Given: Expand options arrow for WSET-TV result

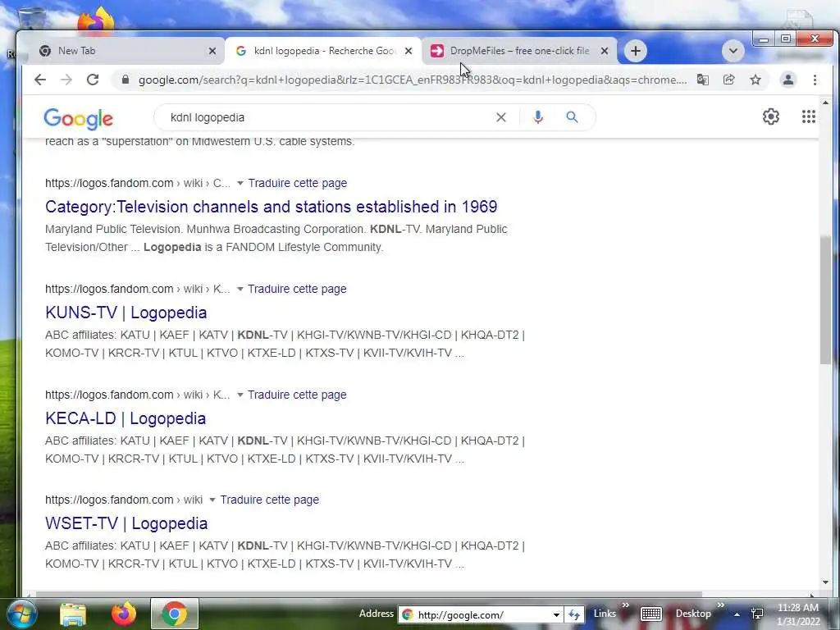Looking at the screenshot, I should pos(212,500).
